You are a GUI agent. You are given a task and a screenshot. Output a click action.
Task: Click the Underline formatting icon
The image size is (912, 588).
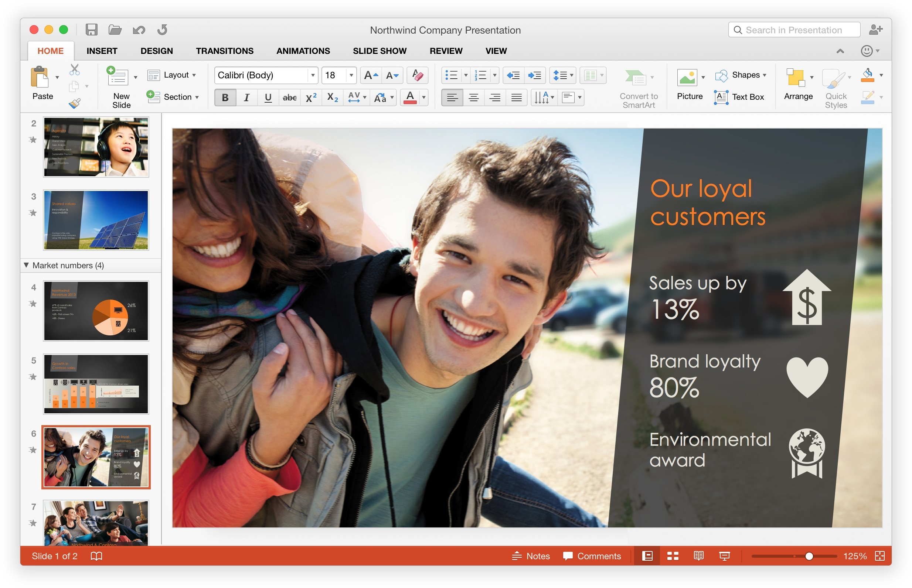(266, 98)
